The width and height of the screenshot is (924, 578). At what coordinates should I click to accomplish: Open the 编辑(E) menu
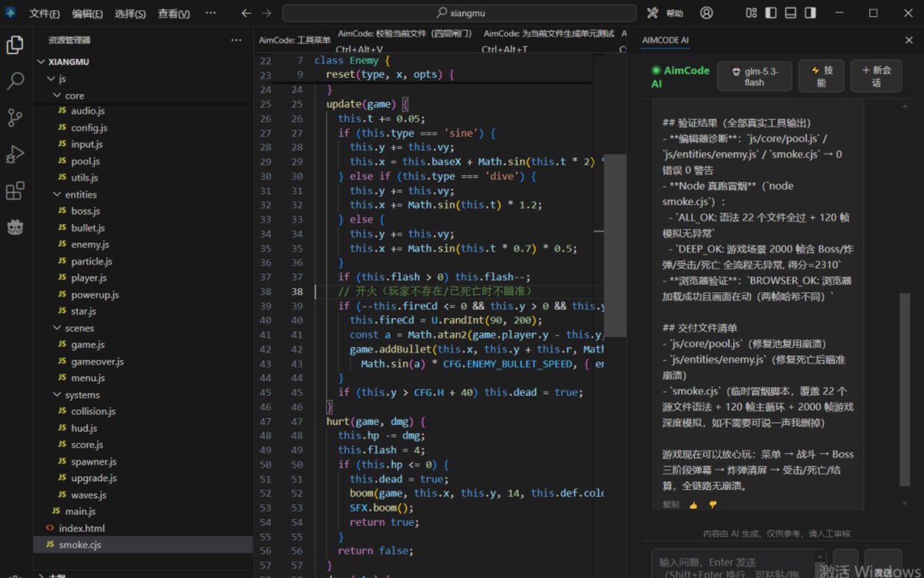click(x=87, y=14)
